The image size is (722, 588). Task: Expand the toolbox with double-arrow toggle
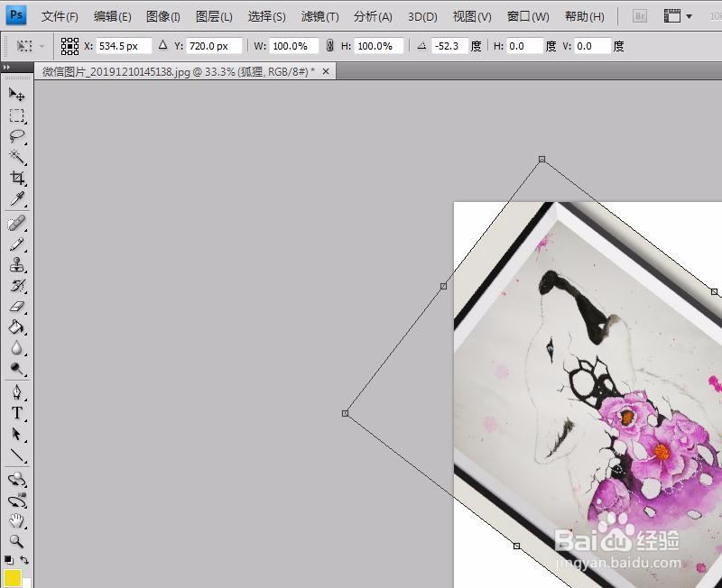[x=6, y=67]
